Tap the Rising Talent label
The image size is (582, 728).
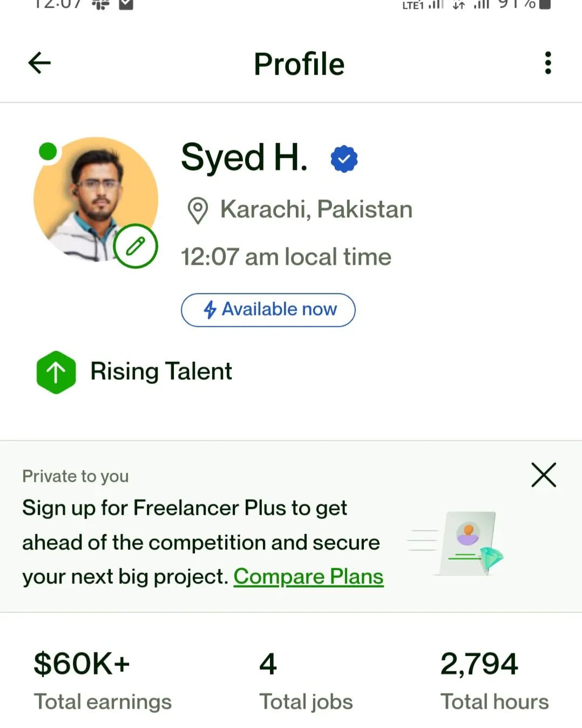(x=161, y=372)
